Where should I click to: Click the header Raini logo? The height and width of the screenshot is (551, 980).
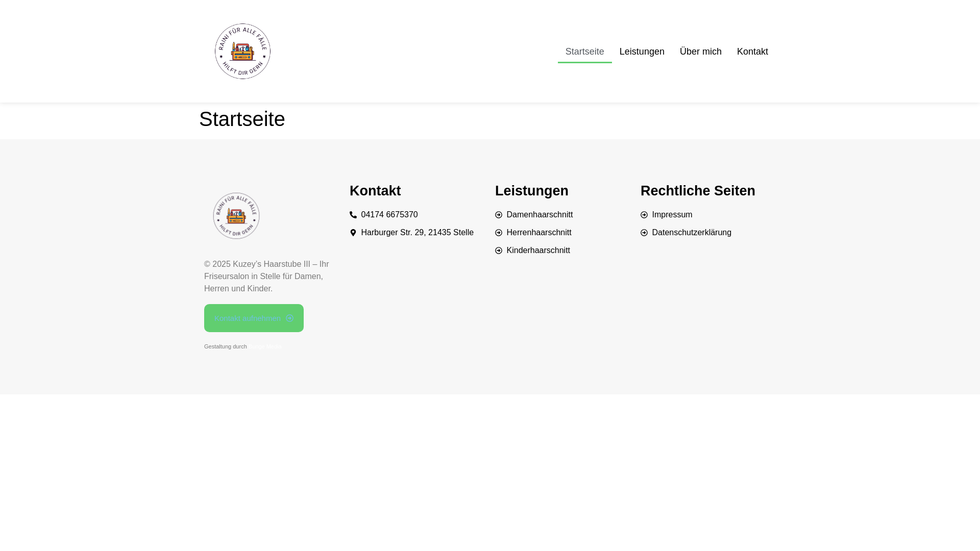click(242, 51)
